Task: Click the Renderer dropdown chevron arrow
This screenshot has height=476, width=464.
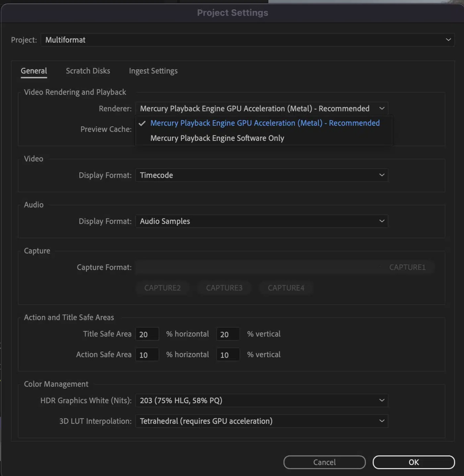Action: pyautogui.click(x=382, y=108)
